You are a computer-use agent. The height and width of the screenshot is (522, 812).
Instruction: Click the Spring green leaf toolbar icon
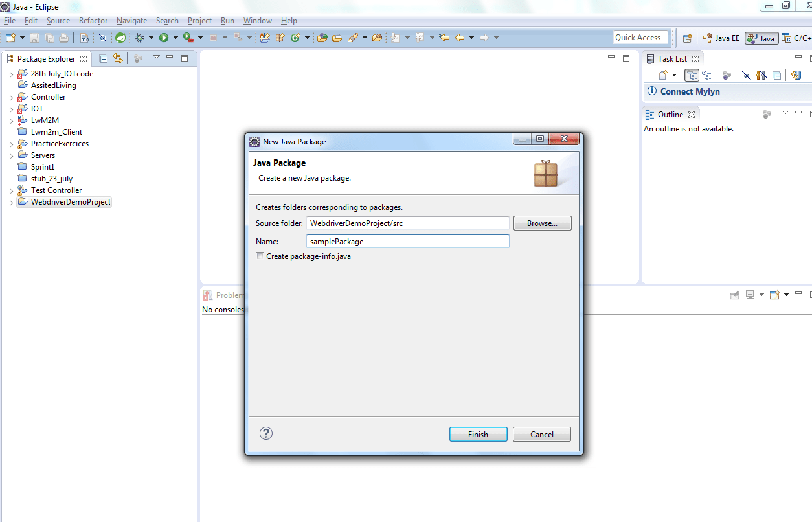click(x=120, y=38)
